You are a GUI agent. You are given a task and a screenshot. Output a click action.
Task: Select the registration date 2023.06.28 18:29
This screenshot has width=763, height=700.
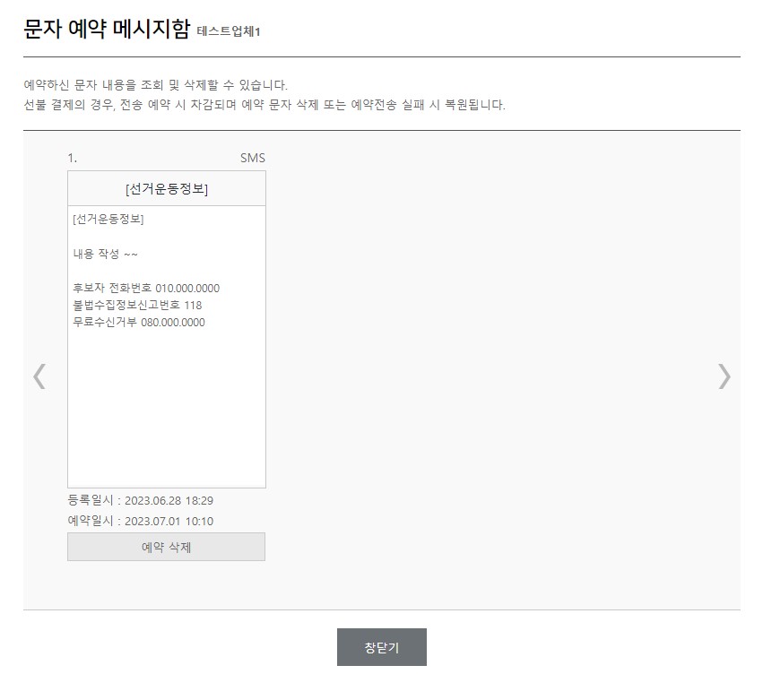point(142,503)
